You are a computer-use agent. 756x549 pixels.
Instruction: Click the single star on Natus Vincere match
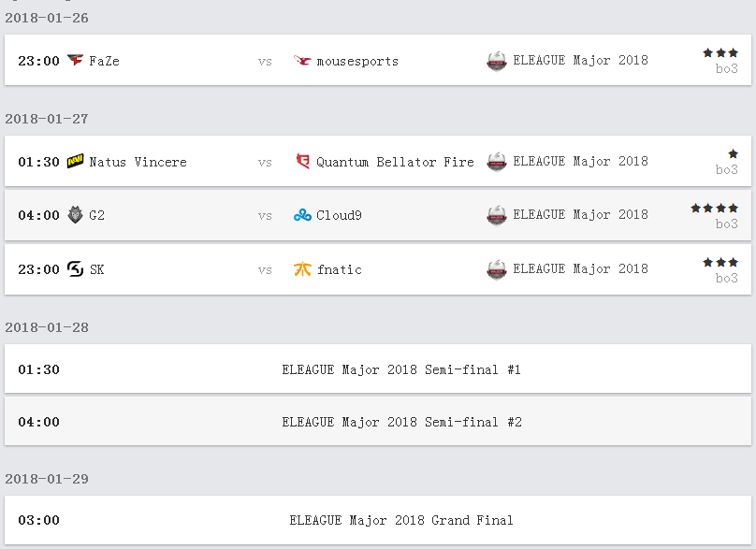click(x=733, y=153)
